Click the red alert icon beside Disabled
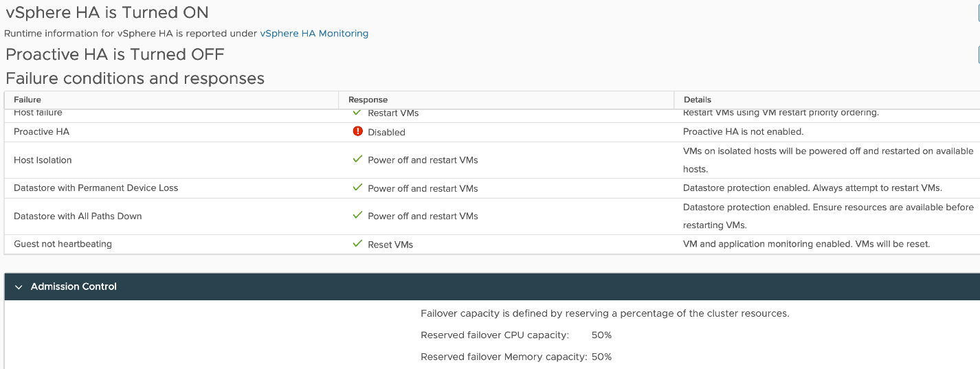 pos(357,131)
